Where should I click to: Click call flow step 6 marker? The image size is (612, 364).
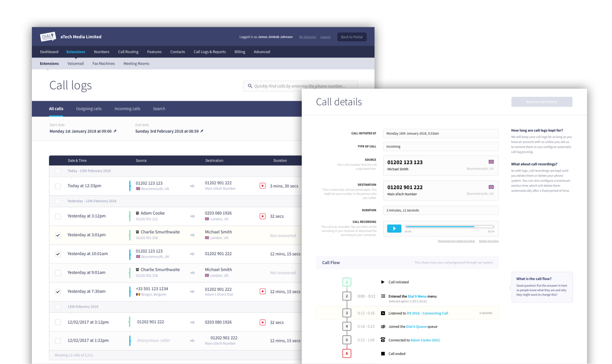point(347,353)
